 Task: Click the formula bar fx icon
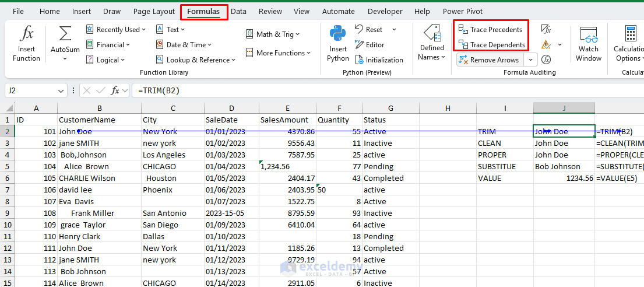pyautogui.click(x=115, y=90)
